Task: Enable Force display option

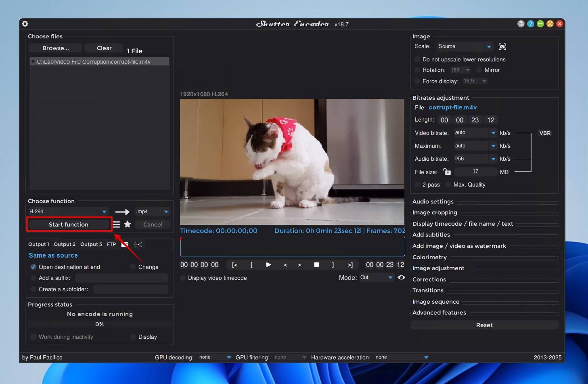Action: (x=417, y=81)
